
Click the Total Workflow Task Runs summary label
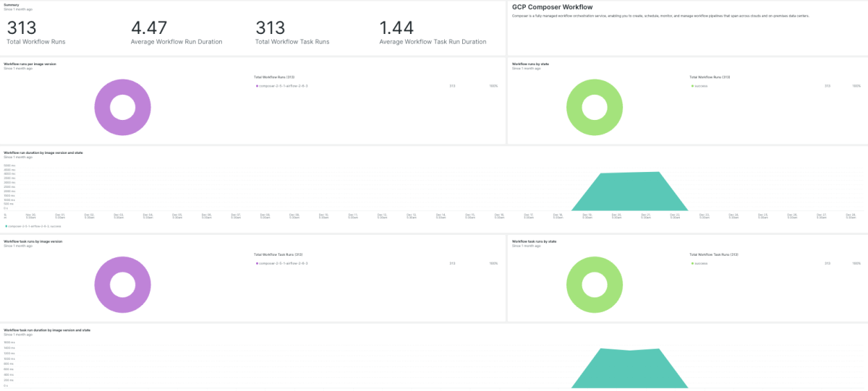(x=292, y=42)
